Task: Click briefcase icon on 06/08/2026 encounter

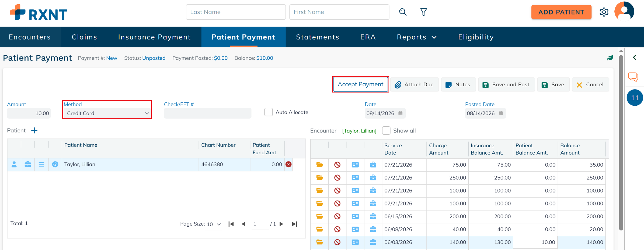Action: click(373, 229)
